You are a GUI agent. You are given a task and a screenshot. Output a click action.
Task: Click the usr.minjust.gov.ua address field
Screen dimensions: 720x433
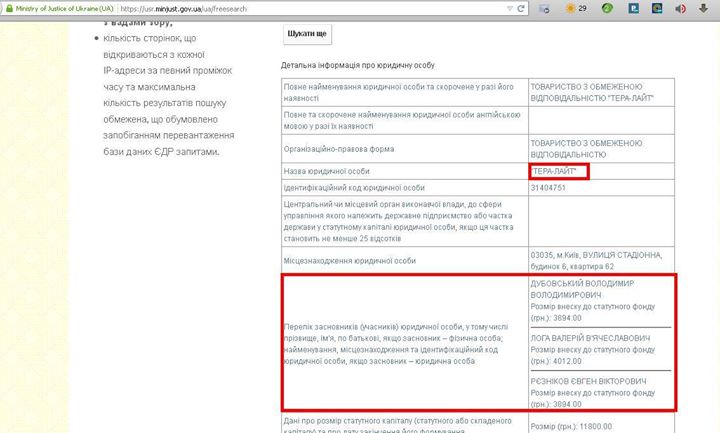pyautogui.click(x=312, y=9)
